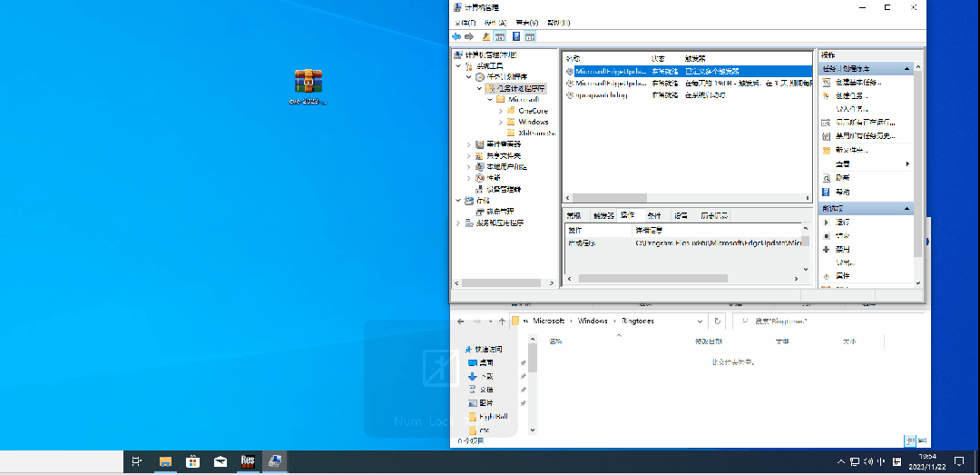Select the MicrosoftEdgeUpdate task triggered daily at 19:08
The image size is (980, 475).
pyautogui.click(x=688, y=84)
